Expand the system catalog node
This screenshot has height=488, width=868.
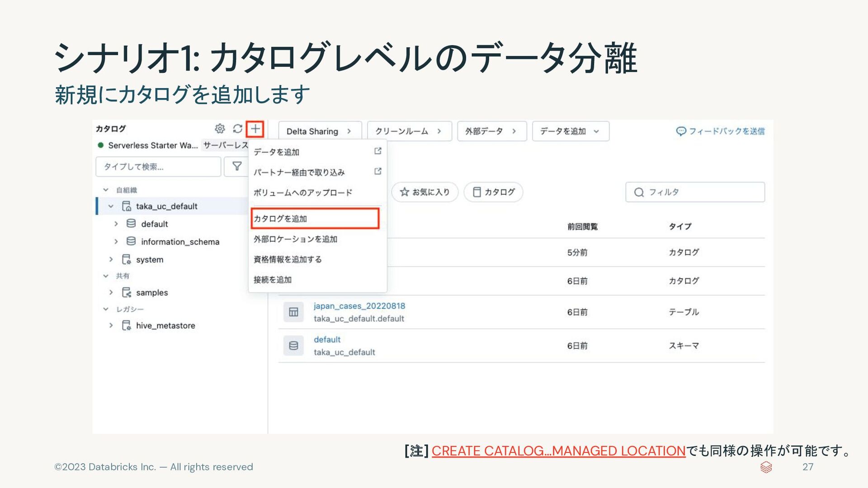click(111, 259)
